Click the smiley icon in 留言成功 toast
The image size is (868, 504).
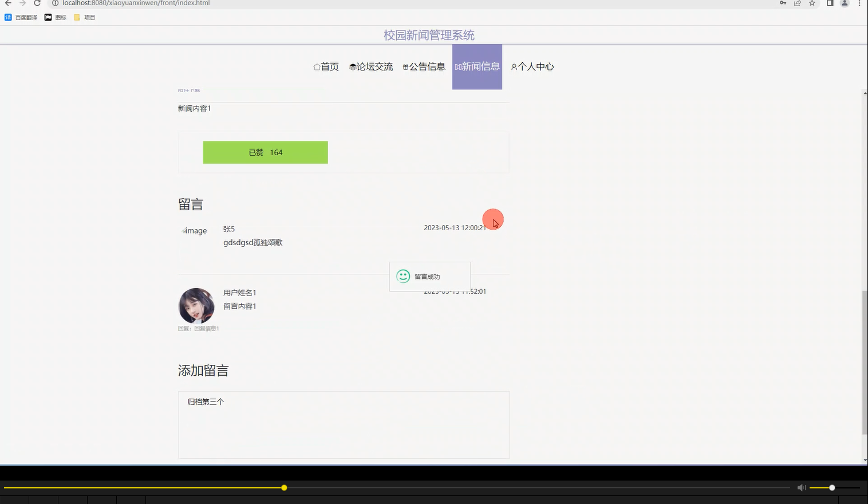click(x=403, y=277)
